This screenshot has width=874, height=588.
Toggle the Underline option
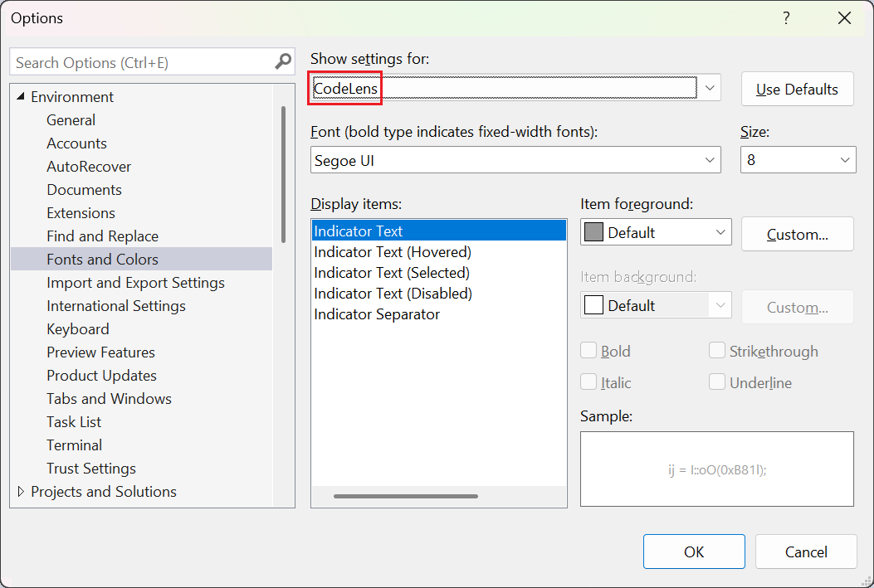coord(716,382)
